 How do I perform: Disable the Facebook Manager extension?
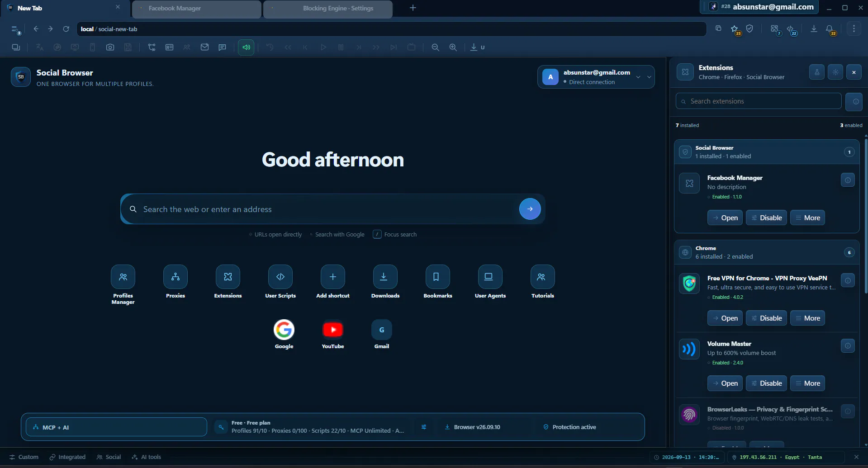pos(767,218)
